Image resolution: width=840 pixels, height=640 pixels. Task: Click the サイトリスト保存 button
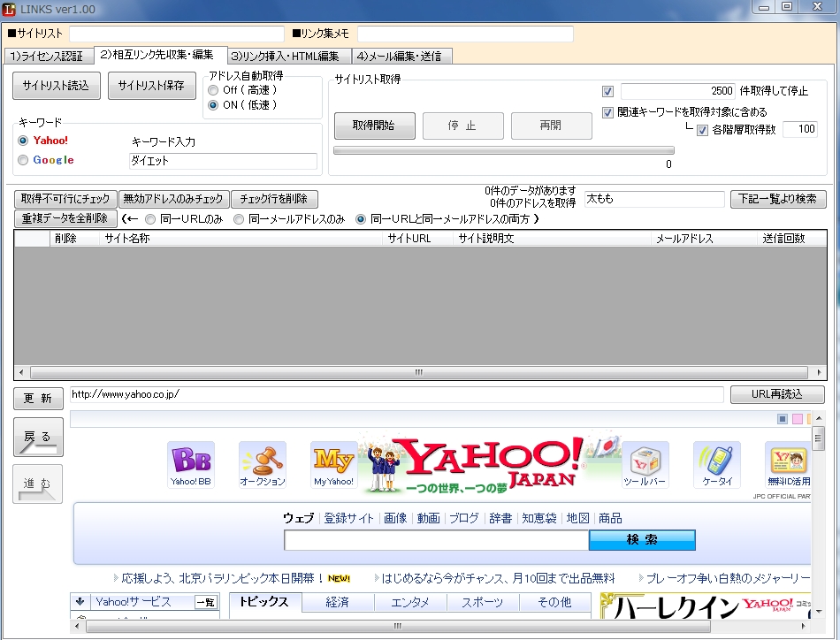151,86
